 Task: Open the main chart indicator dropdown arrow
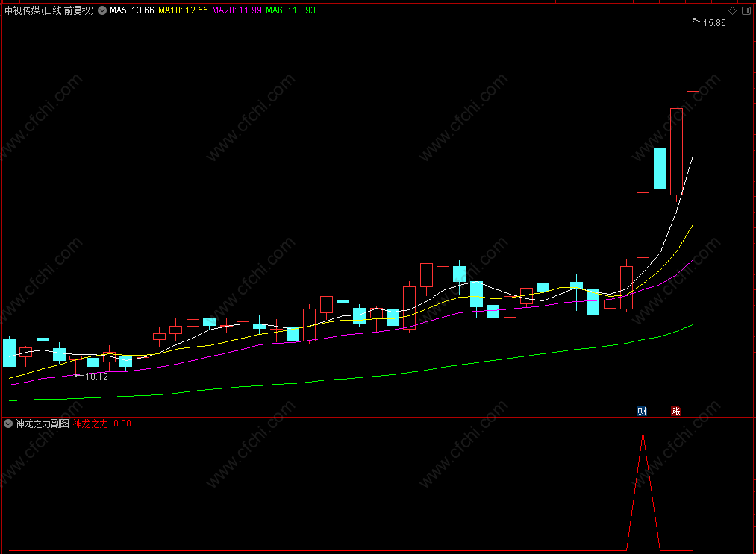coord(102,10)
